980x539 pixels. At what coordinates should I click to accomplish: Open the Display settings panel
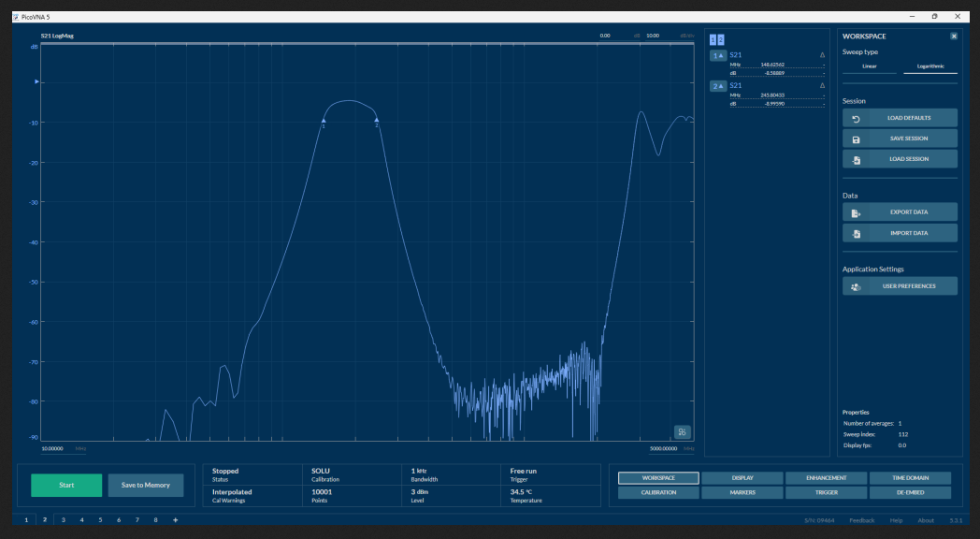tap(742, 478)
